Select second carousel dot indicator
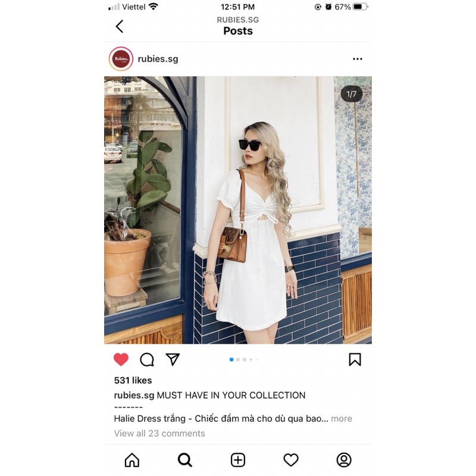Image resolution: width=476 pixels, height=476 pixels. [x=238, y=359]
